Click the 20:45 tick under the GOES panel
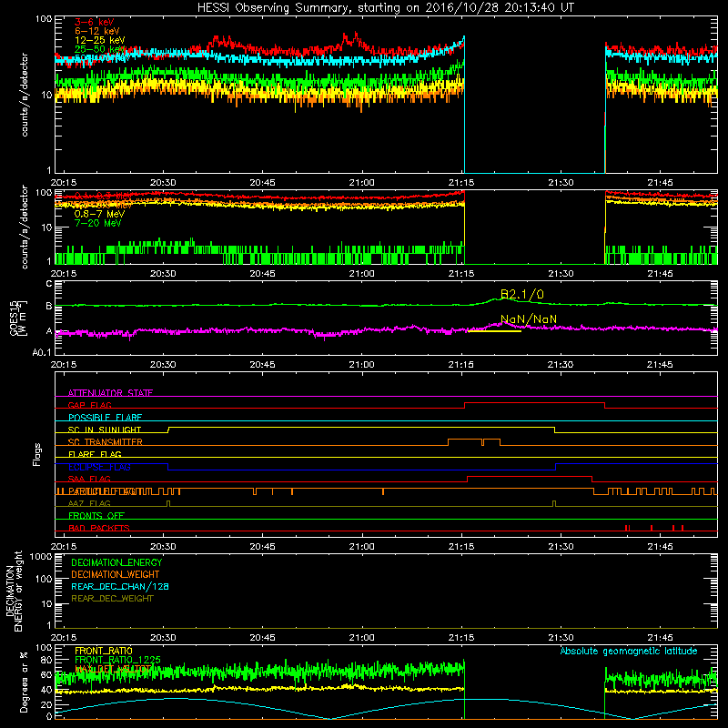This screenshot has width=728, height=728. pyautogui.click(x=262, y=365)
